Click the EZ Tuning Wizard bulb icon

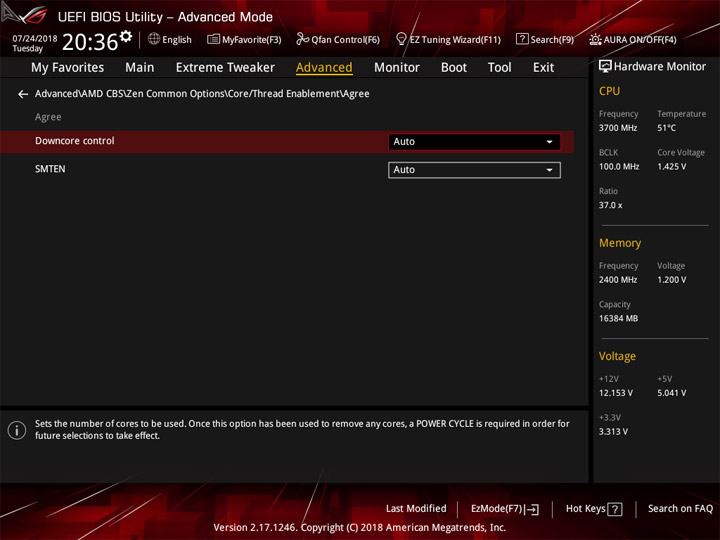tap(401, 39)
